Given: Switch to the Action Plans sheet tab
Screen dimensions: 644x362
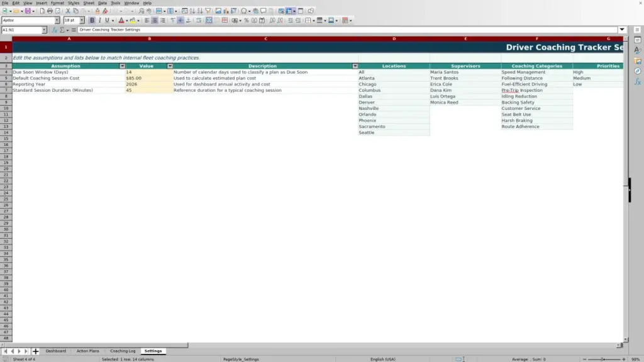Looking at the screenshot, I should [88, 351].
